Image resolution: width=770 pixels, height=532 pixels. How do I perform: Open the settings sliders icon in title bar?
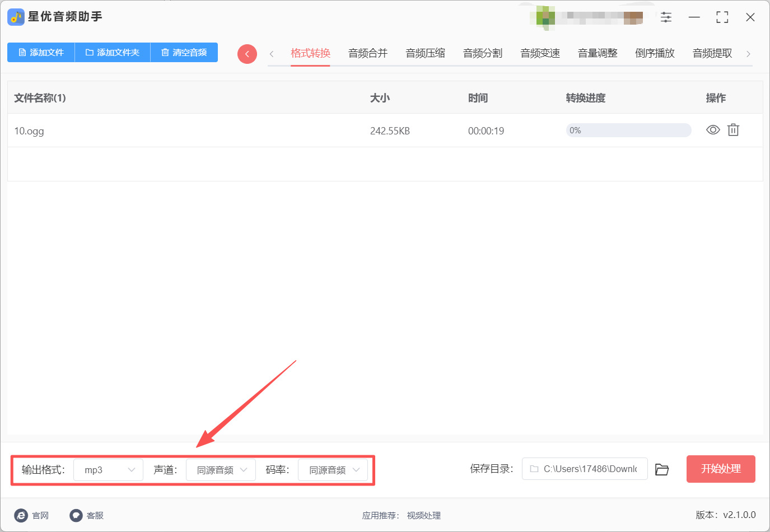pos(666,17)
